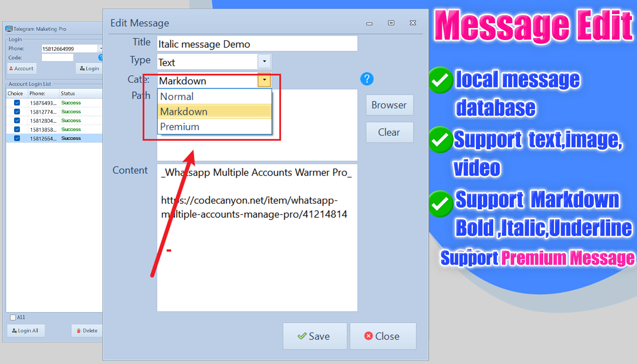This screenshot has width=637, height=364.
Task: Click the Clear button in Edit Message
Action: pos(389,132)
